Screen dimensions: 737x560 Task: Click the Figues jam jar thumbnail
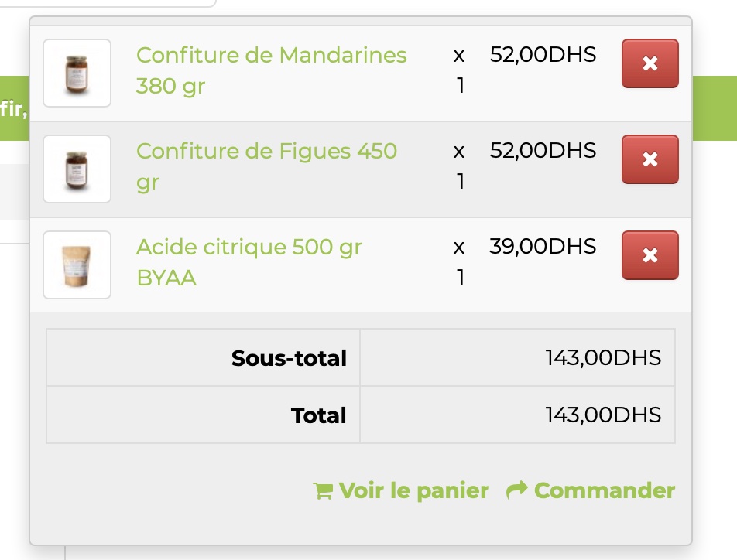point(77,169)
